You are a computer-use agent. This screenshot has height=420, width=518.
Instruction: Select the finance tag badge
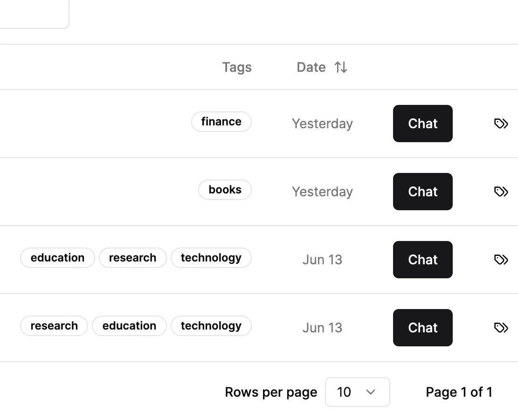click(221, 122)
